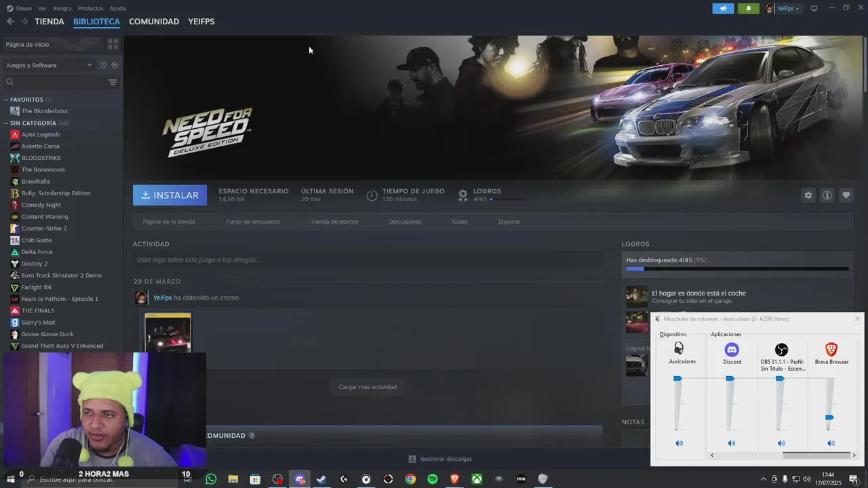Mute Discord in the volume mixer

(x=732, y=443)
